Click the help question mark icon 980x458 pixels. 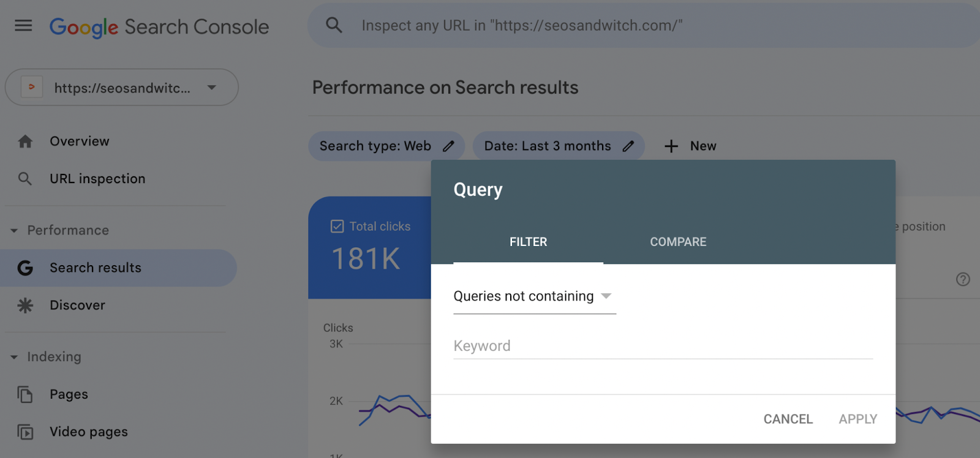[x=963, y=279]
